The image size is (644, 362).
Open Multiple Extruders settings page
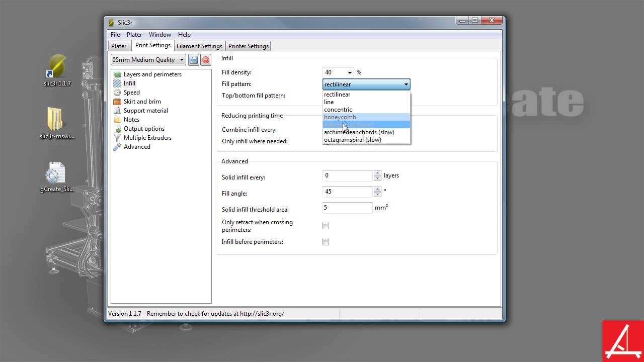click(147, 138)
